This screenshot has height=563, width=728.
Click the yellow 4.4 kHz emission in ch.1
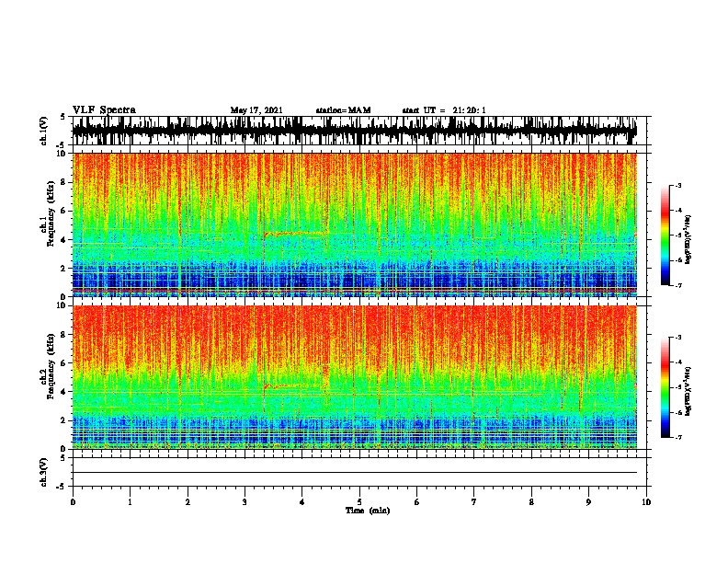pyautogui.click(x=296, y=233)
